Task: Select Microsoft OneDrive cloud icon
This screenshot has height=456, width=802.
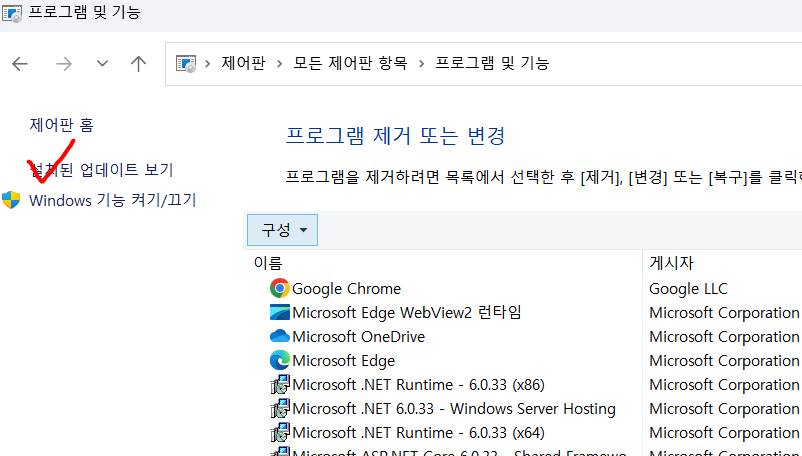Action: [x=280, y=336]
